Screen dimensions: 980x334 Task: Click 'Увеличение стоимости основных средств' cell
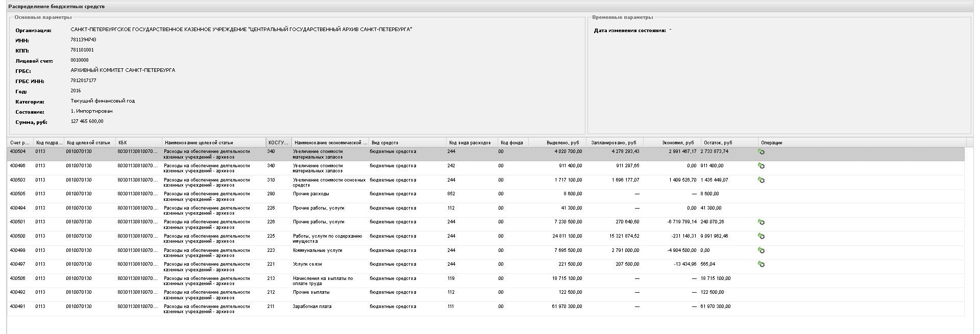[329, 183]
